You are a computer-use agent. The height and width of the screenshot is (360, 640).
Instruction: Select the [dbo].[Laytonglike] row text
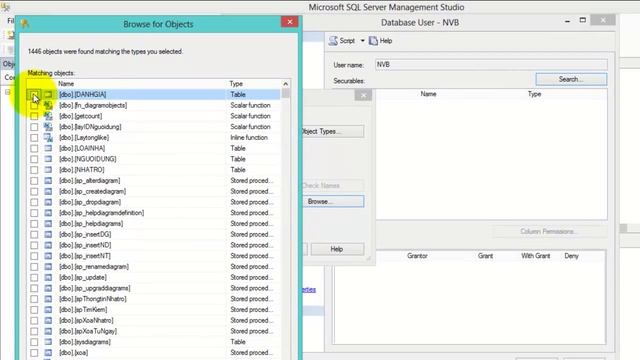(x=84, y=138)
